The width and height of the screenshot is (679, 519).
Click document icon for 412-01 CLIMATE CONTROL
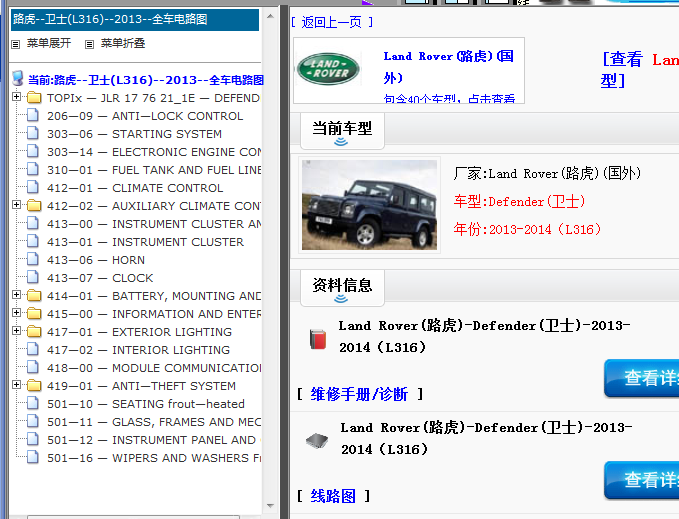click(x=32, y=187)
